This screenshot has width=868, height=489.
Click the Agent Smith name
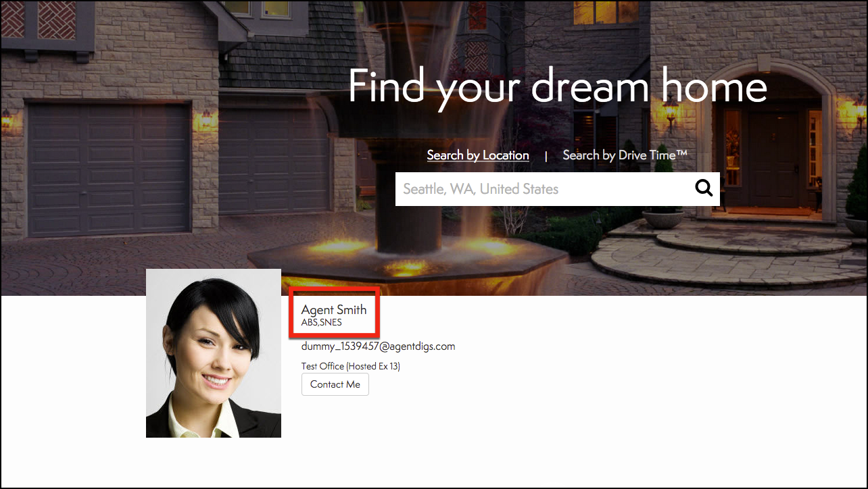[334, 310]
